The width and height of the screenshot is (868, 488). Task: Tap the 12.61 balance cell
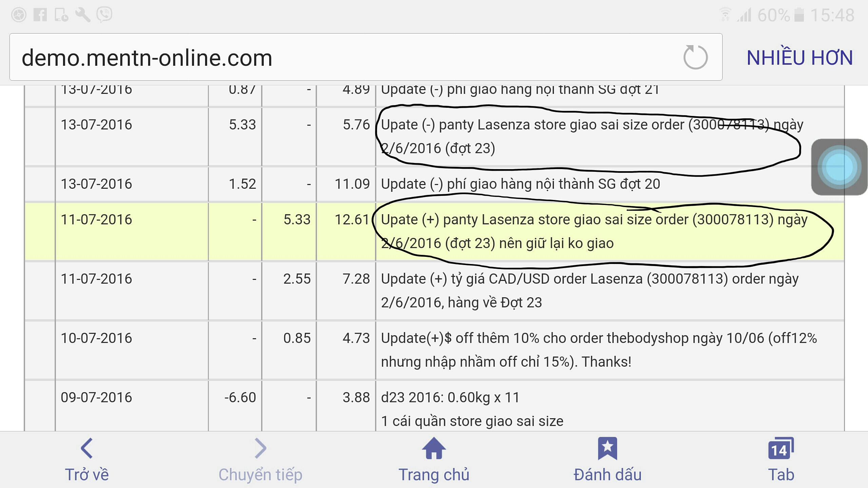pyautogui.click(x=352, y=220)
